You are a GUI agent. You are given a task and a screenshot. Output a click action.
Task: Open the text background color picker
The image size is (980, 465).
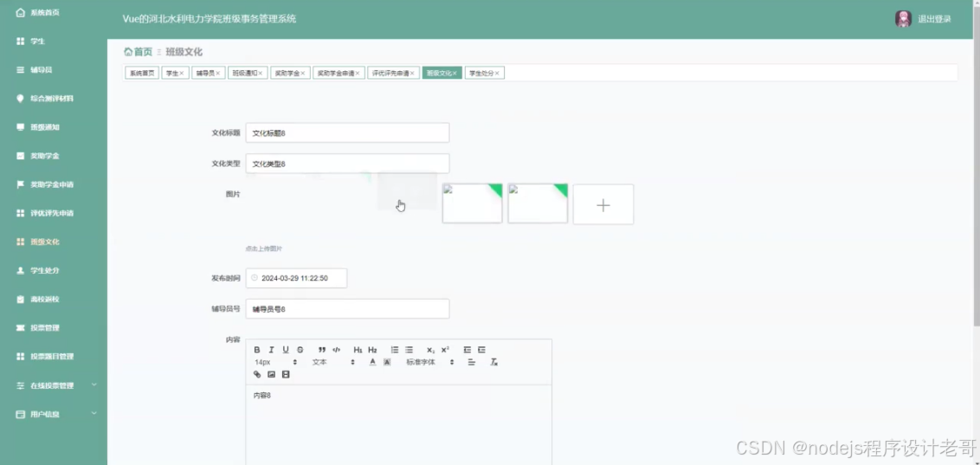tap(387, 362)
